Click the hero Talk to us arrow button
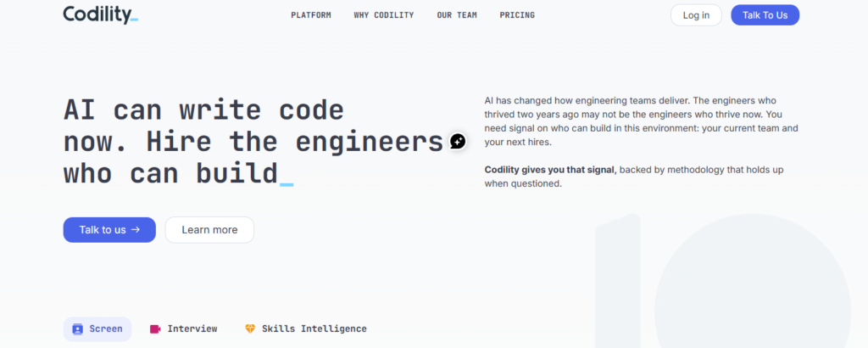 [x=109, y=229]
